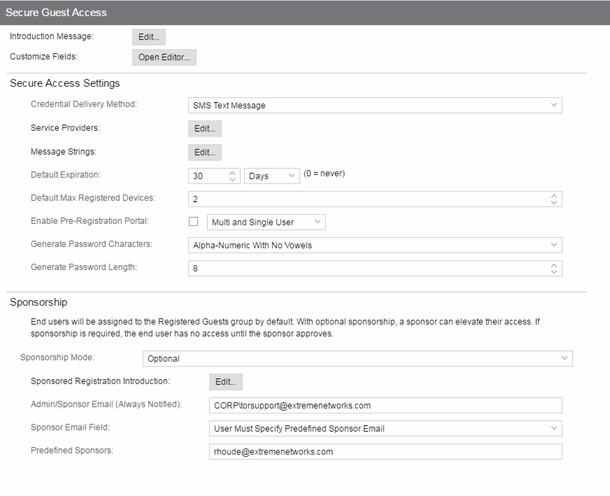Open Sponsorship Mode dropdown

(358, 358)
